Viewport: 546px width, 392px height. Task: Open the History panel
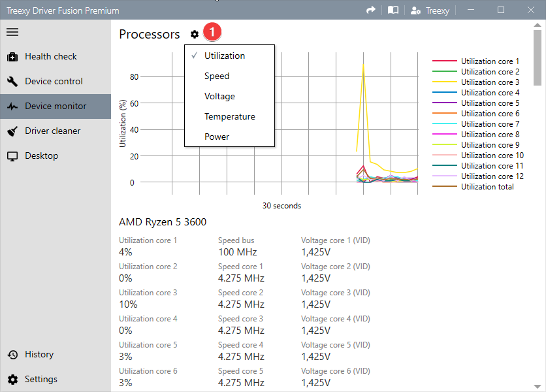point(39,354)
